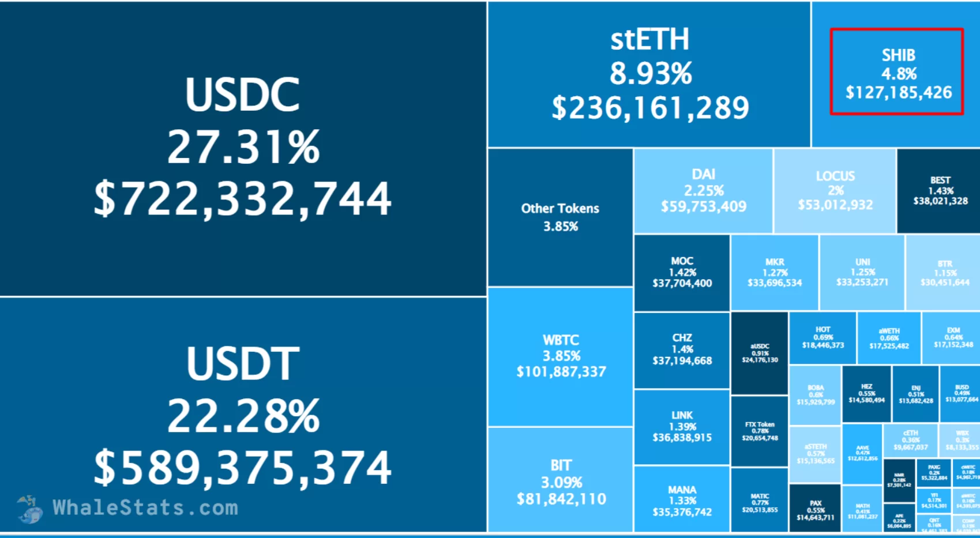The image size is (980, 538).
Task: Click the LINK token tile
Action: (x=682, y=427)
